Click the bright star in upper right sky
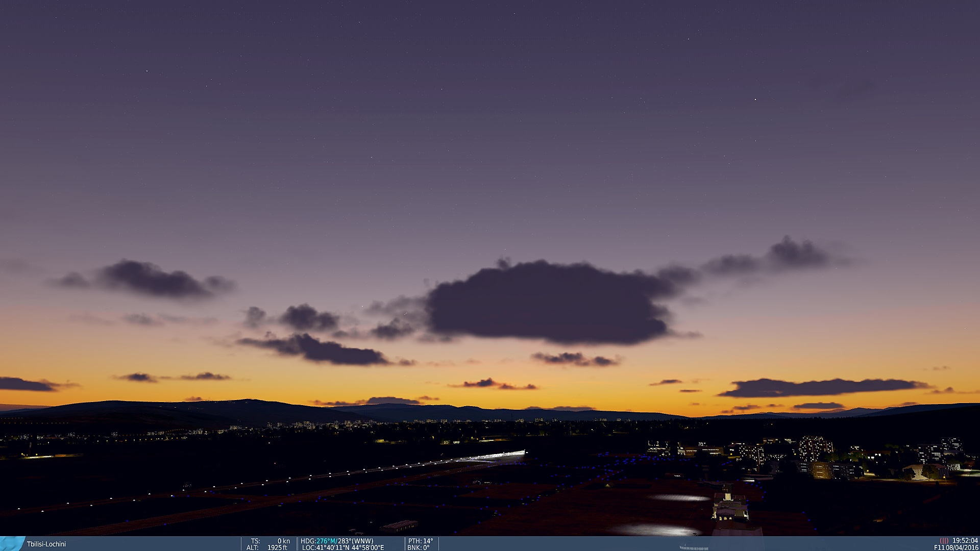Screen dimensions: 980x551 pyautogui.click(x=755, y=99)
